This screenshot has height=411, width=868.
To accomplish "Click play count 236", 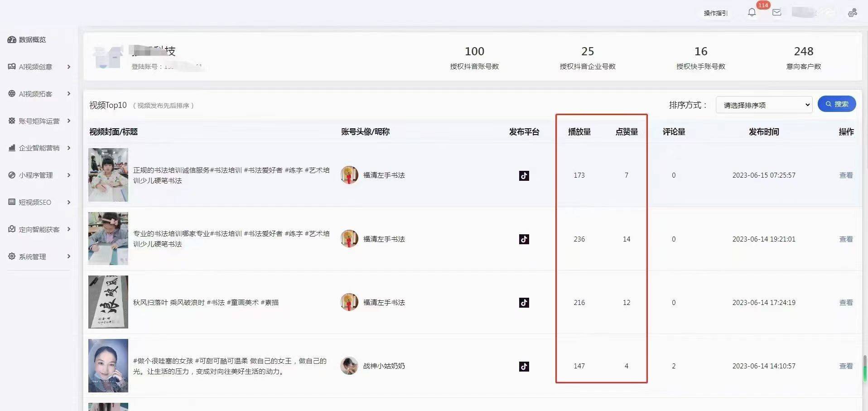I will 579,239.
